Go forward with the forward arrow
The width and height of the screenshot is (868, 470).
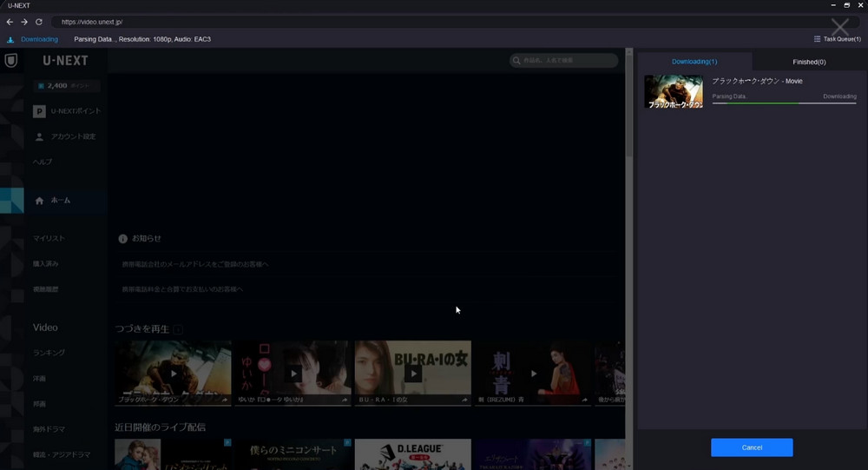[23, 22]
